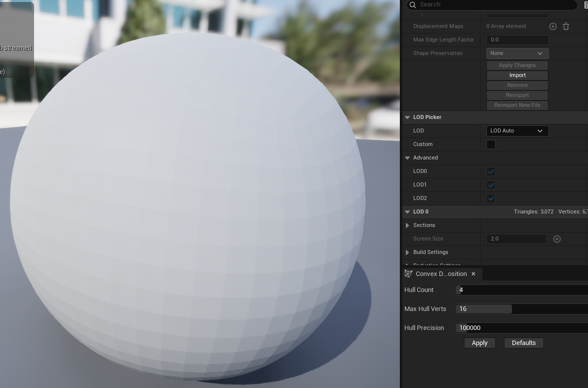Open the Shape Preservation dropdown

[x=517, y=53]
